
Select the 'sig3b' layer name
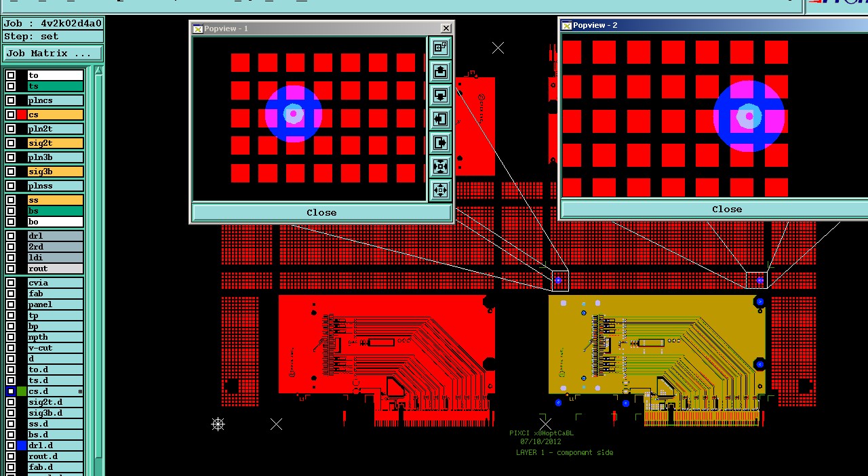click(56, 172)
